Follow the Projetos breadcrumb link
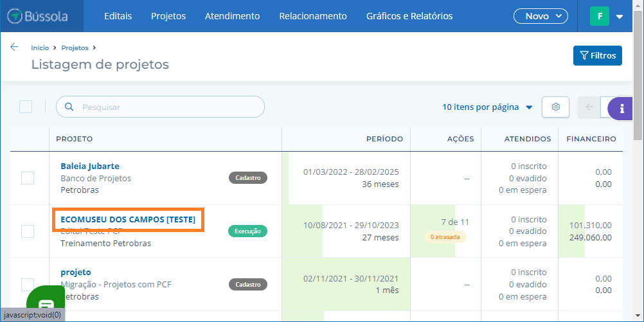 click(x=75, y=48)
